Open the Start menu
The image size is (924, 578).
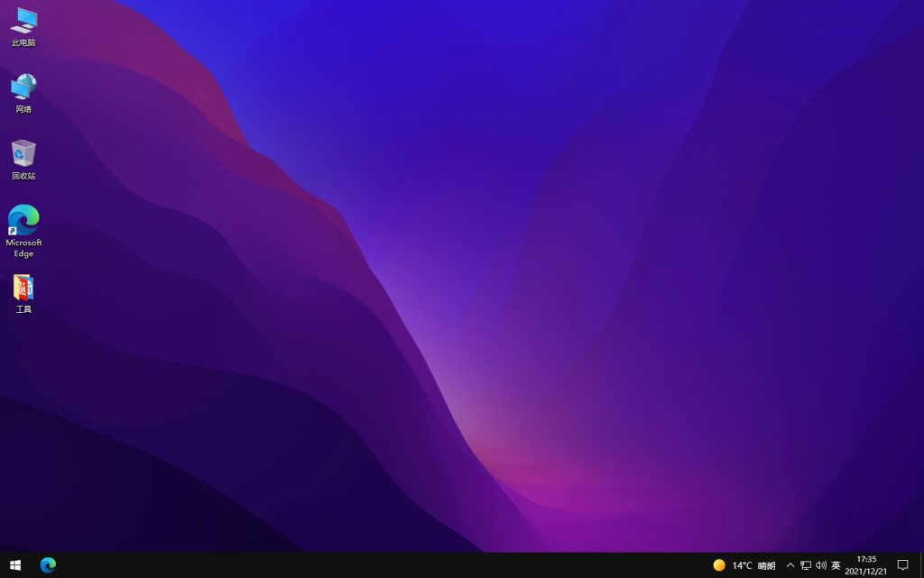tap(17, 566)
